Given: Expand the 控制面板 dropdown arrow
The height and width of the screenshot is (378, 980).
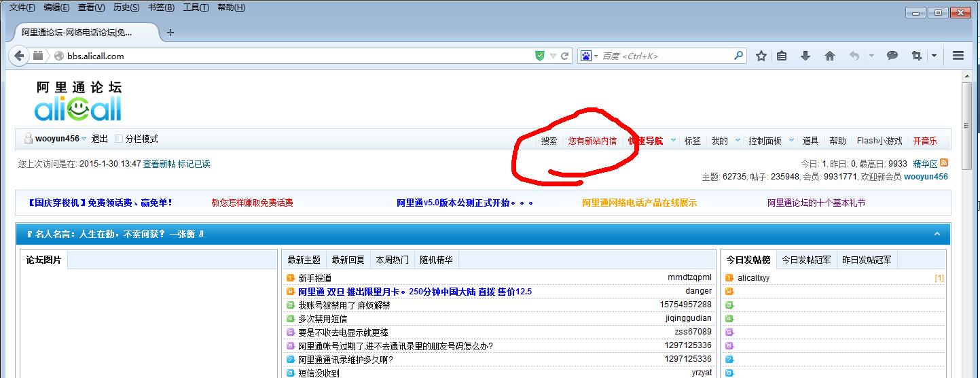Looking at the screenshot, I should (x=791, y=141).
